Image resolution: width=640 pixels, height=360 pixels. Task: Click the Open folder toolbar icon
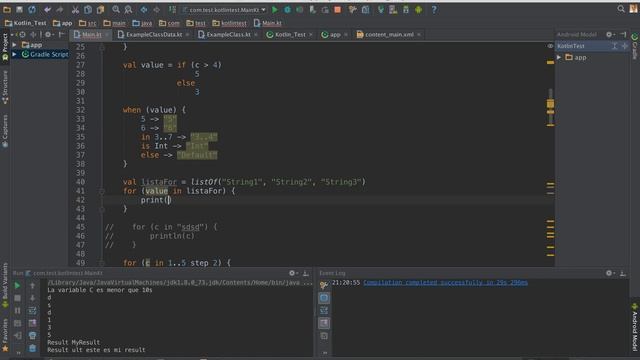pos(7,9)
